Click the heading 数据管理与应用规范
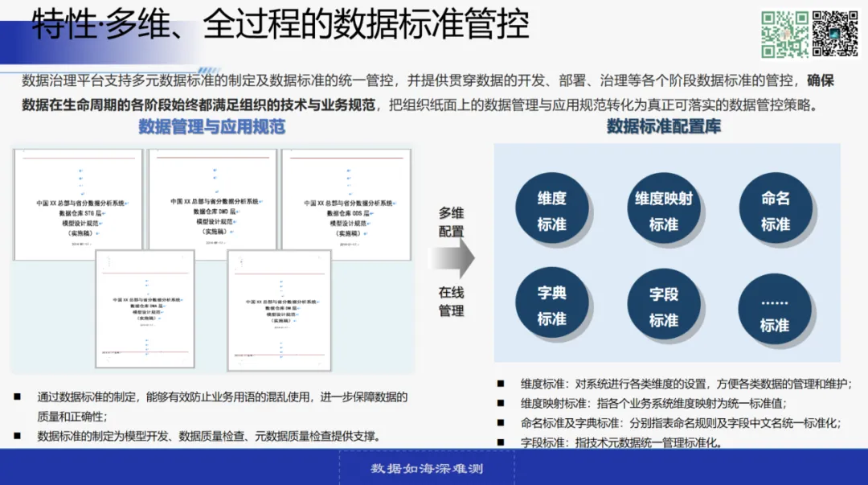 click(212, 126)
